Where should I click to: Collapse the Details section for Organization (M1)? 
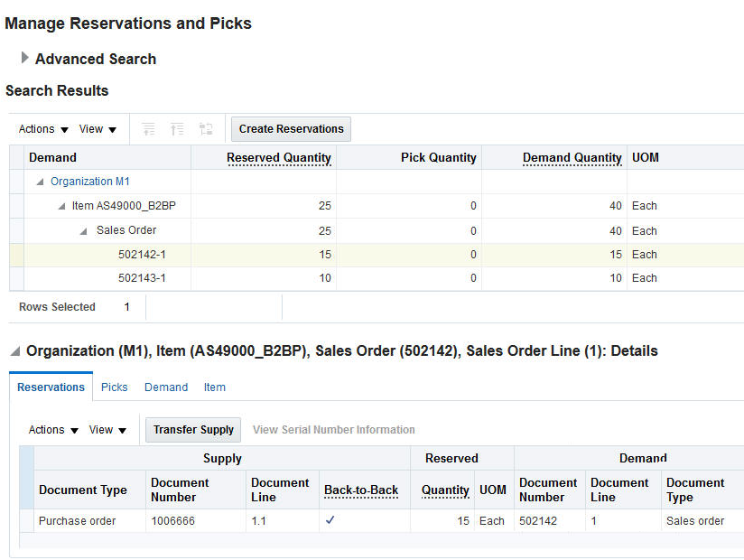pos(13,350)
